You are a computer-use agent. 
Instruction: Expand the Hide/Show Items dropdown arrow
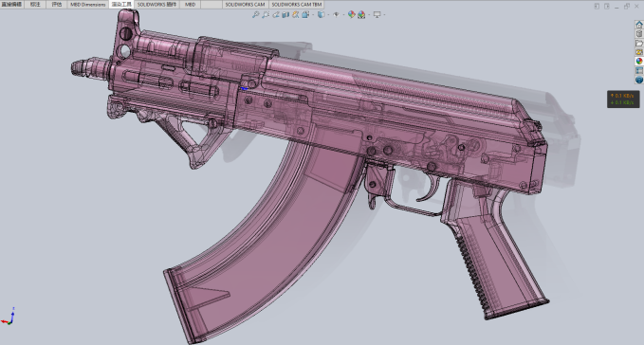[343, 15]
